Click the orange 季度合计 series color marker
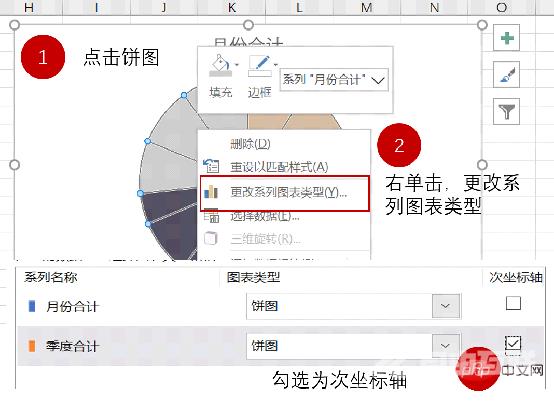 [32, 346]
